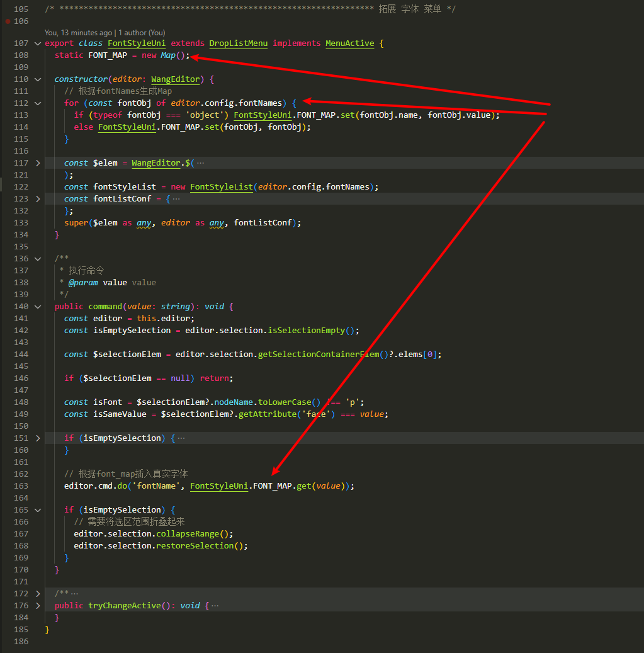The height and width of the screenshot is (653, 644).
Task: Click 'isSameValue' variable on line 149
Action: [x=120, y=414]
